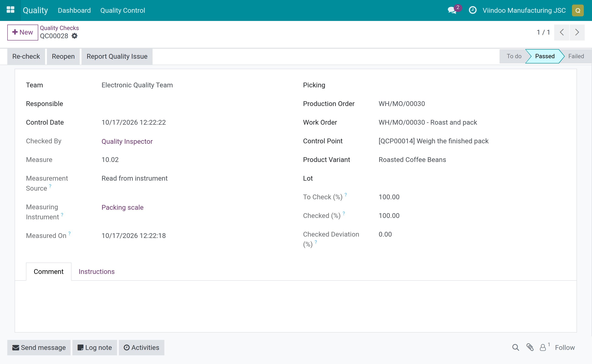The height and width of the screenshot is (364, 592).
Task: Show help tooltip for Measured On
Action: 69,233
